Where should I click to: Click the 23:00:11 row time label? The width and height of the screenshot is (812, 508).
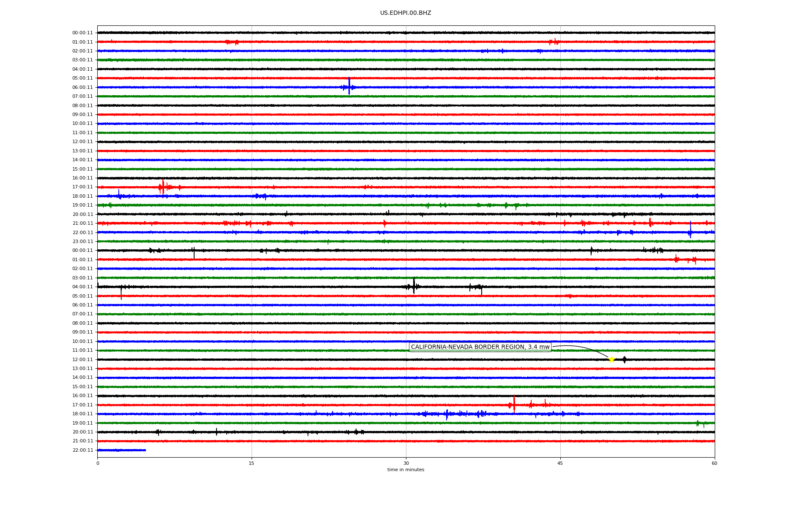coord(82,241)
